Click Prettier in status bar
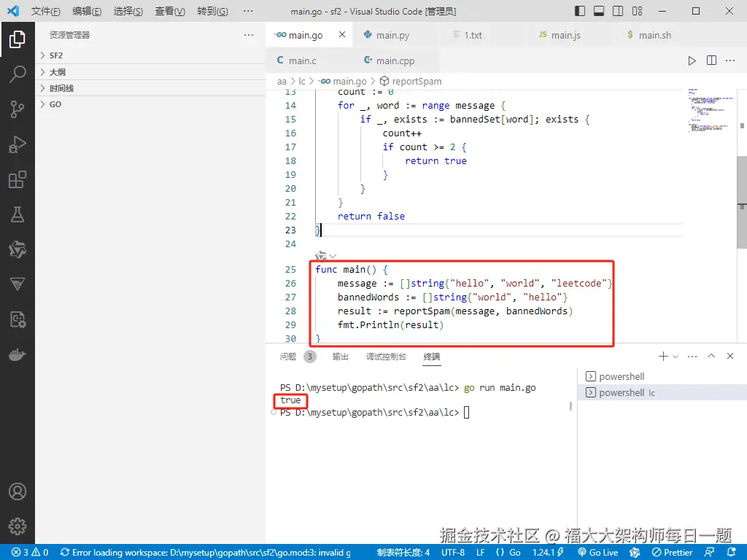This screenshot has width=747, height=560. coord(672,553)
